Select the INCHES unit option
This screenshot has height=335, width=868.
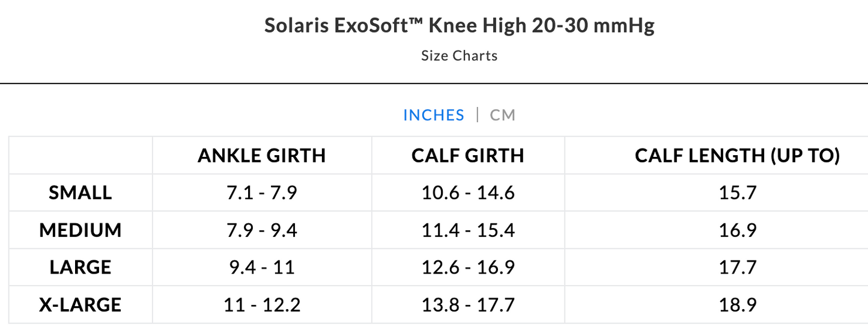tap(434, 115)
